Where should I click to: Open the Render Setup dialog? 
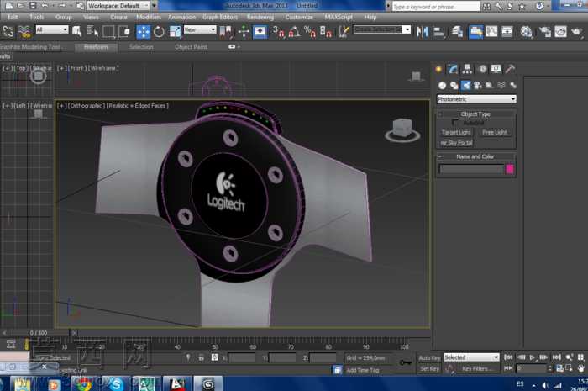544,31
